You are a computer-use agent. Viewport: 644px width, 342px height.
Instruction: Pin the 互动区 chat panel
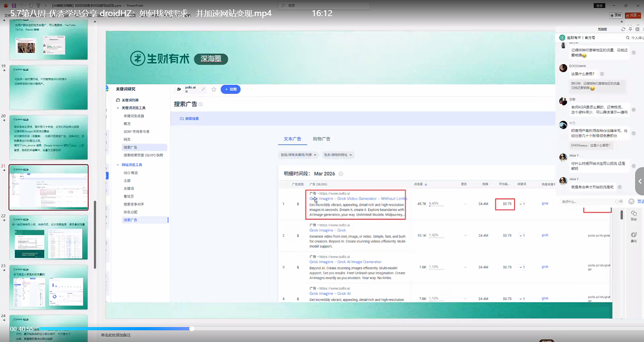(630, 29)
